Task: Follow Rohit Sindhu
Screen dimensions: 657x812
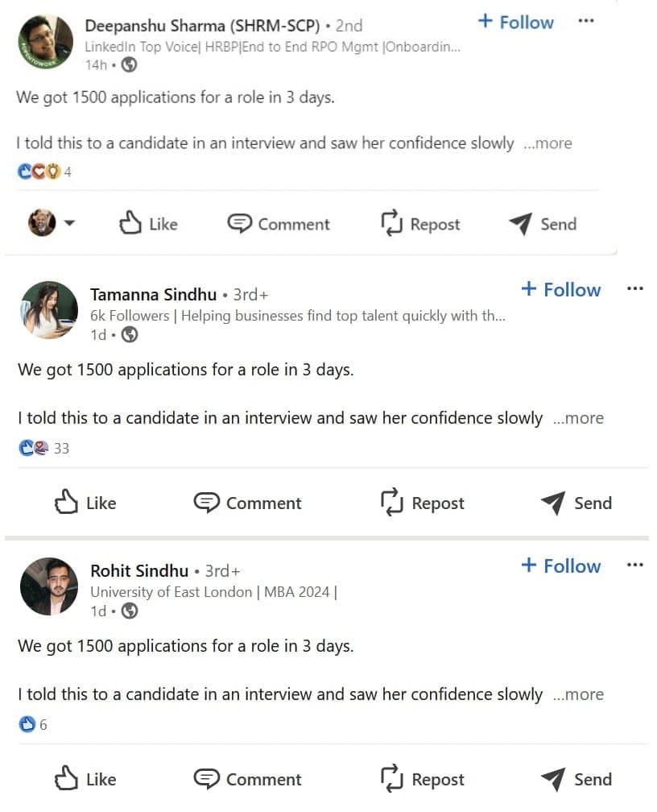Action: click(x=561, y=566)
